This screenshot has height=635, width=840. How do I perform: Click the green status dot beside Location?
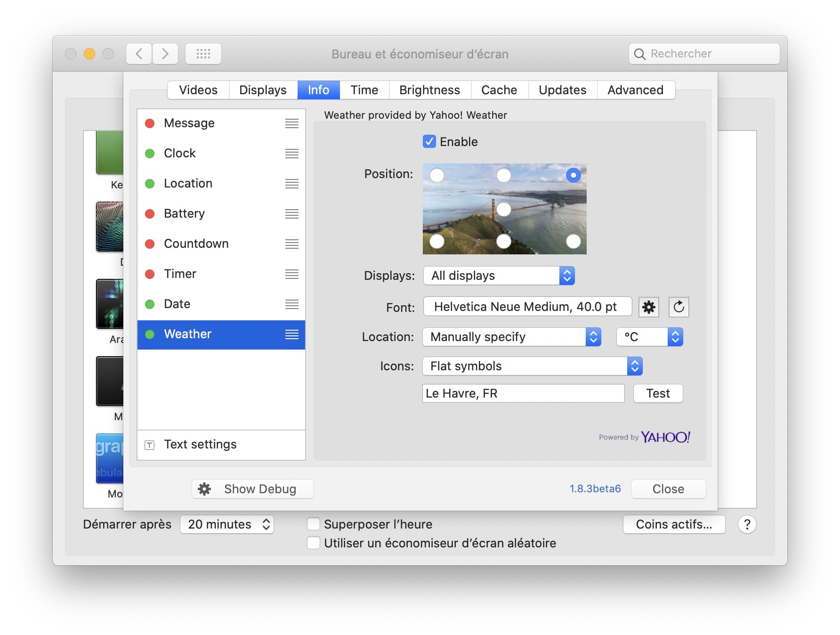point(150,184)
